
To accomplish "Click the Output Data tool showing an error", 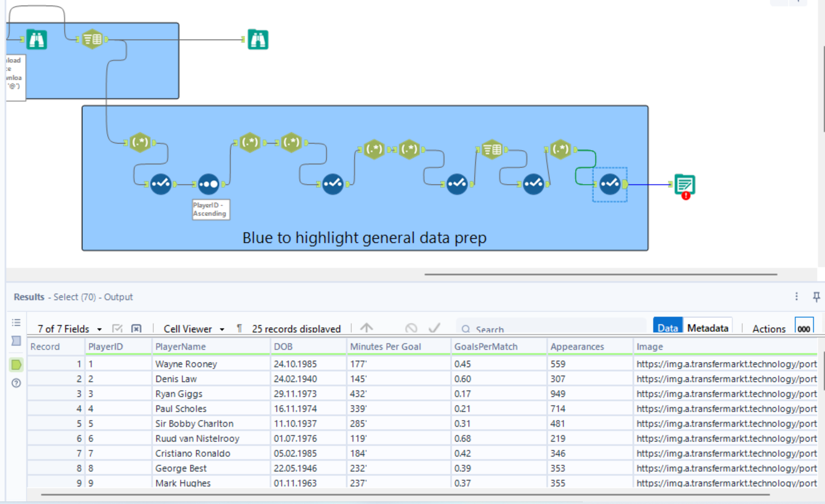I will [x=685, y=184].
